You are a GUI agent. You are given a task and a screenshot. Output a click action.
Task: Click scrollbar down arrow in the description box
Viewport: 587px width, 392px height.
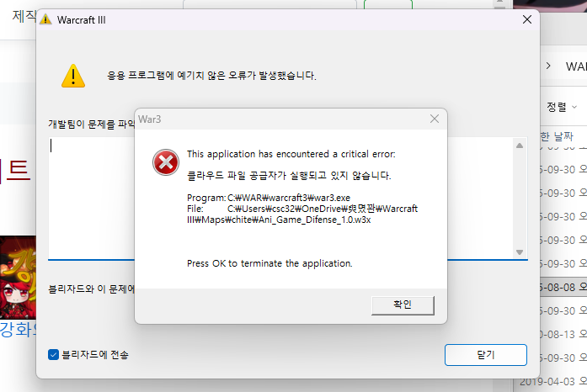click(520, 252)
